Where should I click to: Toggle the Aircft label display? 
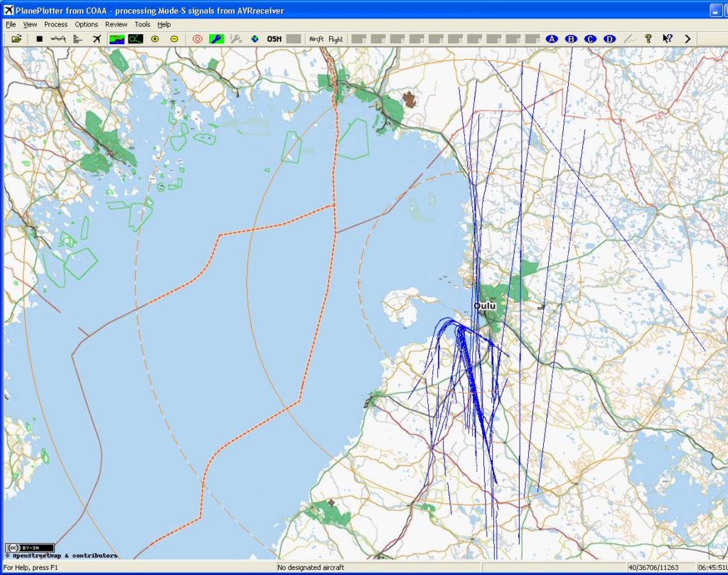316,39
